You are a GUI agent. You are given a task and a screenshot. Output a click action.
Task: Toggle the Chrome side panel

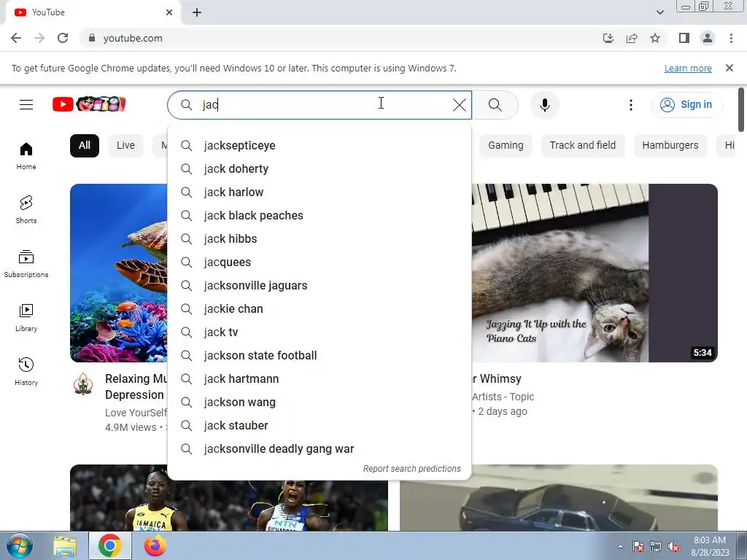684,38
